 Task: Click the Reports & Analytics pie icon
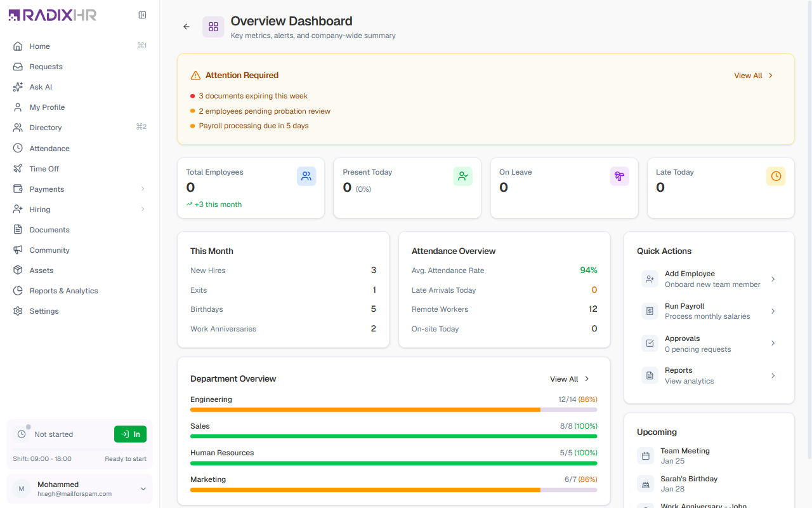(18, 290)
